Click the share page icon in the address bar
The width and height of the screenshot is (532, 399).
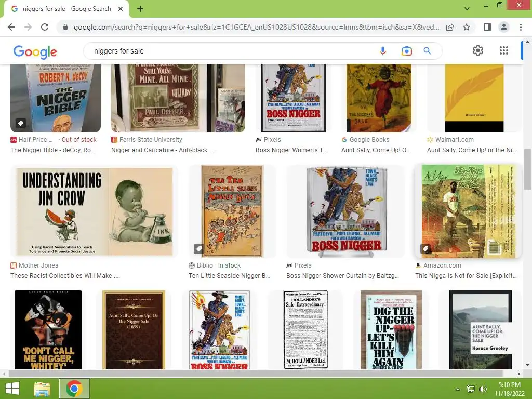point(450,27)
